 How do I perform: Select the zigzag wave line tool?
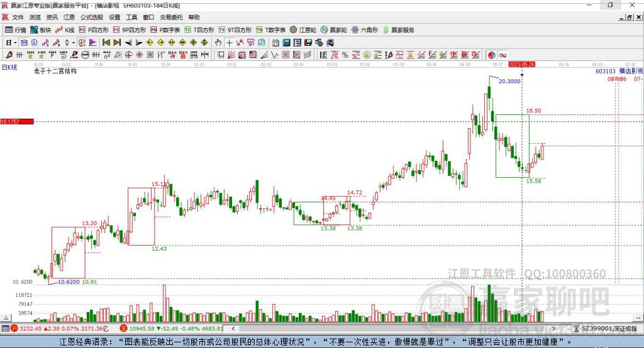(x=274, y=55)
